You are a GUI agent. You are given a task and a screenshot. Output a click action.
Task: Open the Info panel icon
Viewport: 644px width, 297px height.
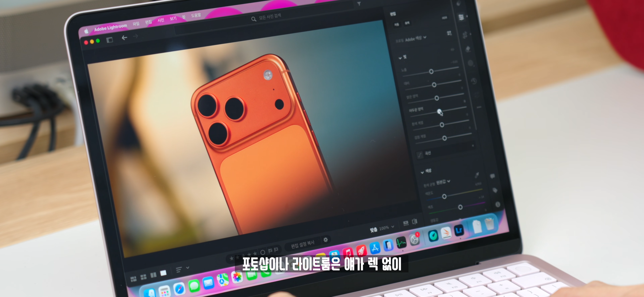(498, 205)
